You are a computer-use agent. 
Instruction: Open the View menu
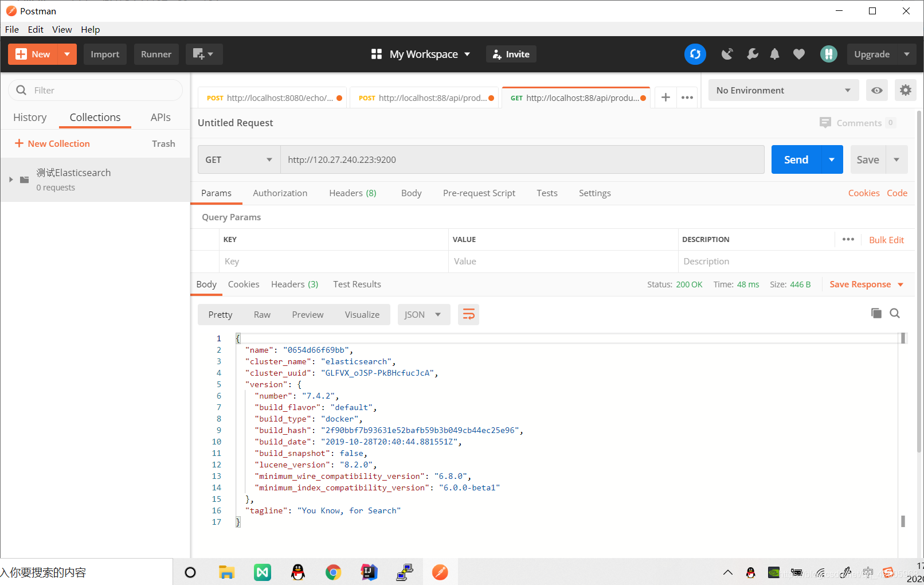[62, 29]
